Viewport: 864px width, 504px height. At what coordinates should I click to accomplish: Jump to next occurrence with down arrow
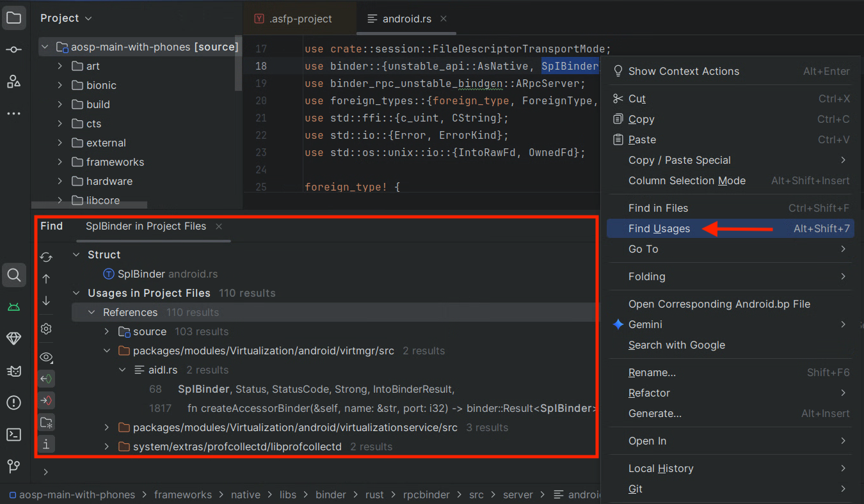(x=45, y=301)
